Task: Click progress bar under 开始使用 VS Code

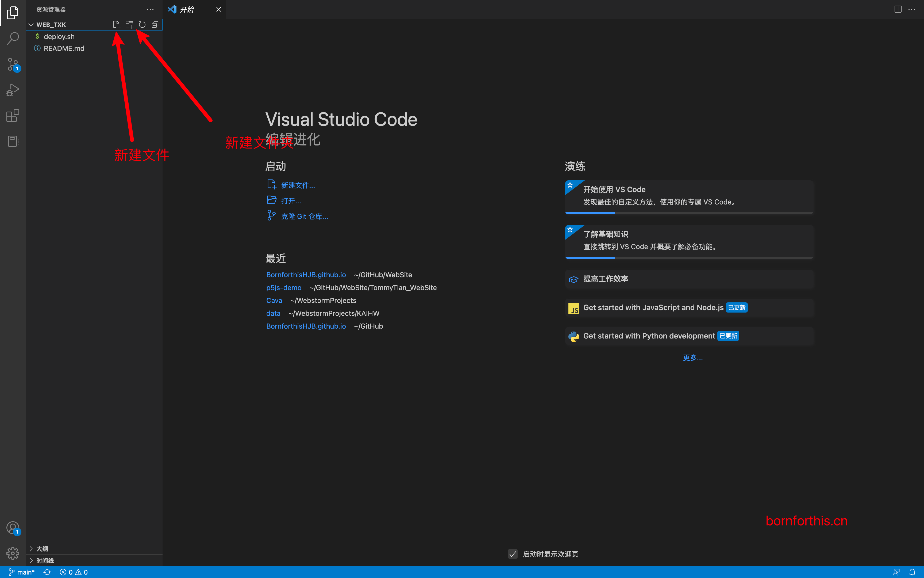Action: [689, 213]
